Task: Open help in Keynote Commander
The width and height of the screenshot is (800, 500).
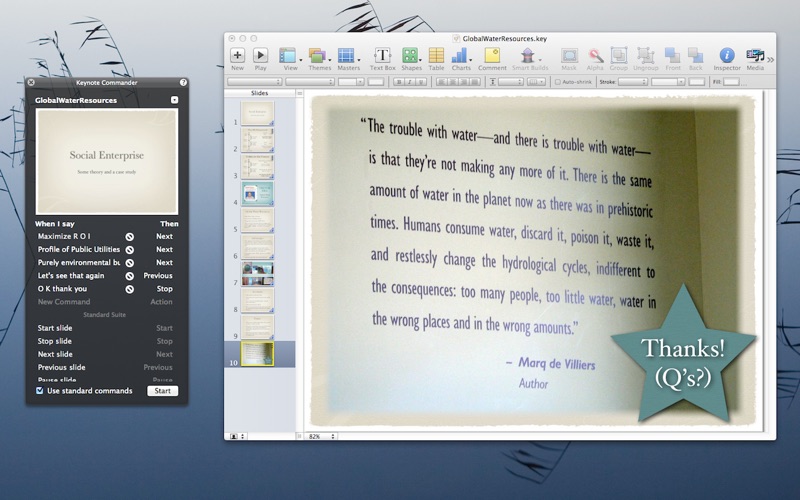Action: (183, 82)
